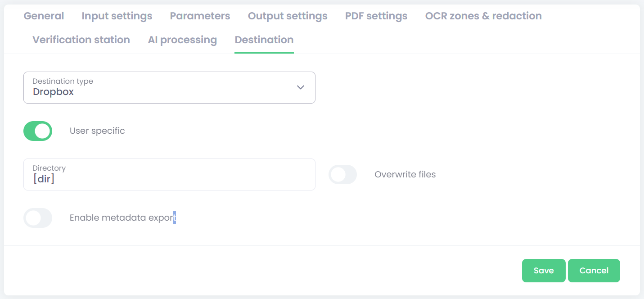The width and height of the screenshot is (644, 299).
Task: Enable the Overwrite files switch
Action: point(342,174)
